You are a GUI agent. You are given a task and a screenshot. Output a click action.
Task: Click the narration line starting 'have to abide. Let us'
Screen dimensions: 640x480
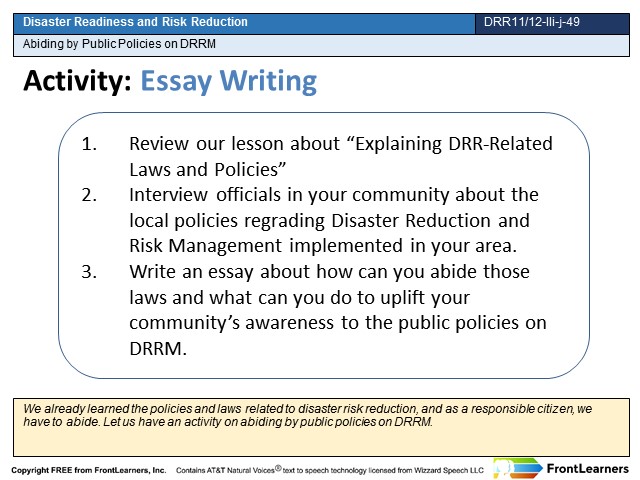click(x=228, y=422)
